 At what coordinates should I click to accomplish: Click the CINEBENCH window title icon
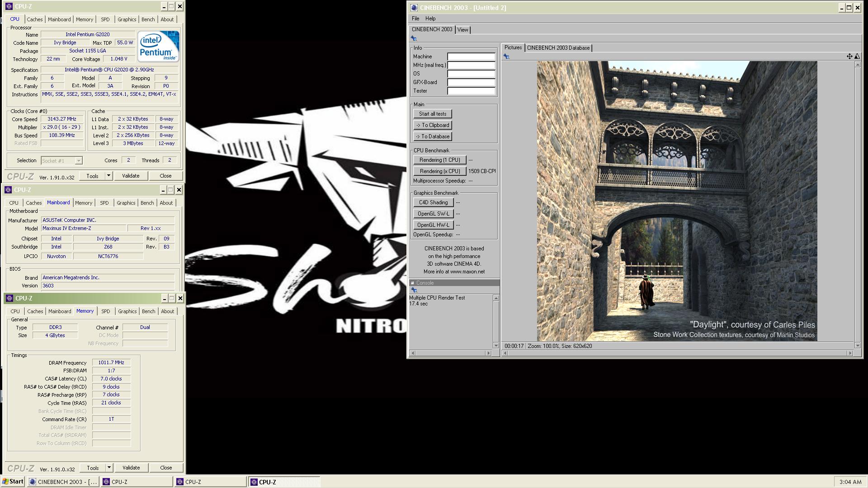click(x=414, y=8)
